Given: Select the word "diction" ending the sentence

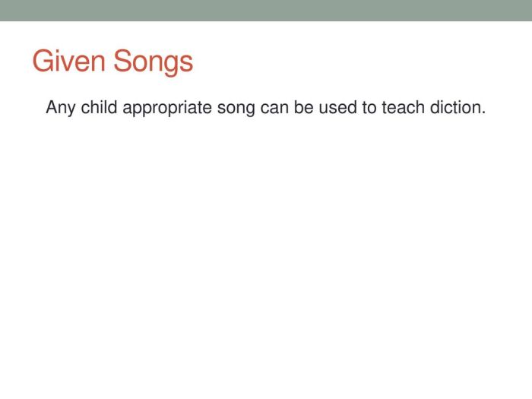Looking at the screenshot, I should (455, 107).
